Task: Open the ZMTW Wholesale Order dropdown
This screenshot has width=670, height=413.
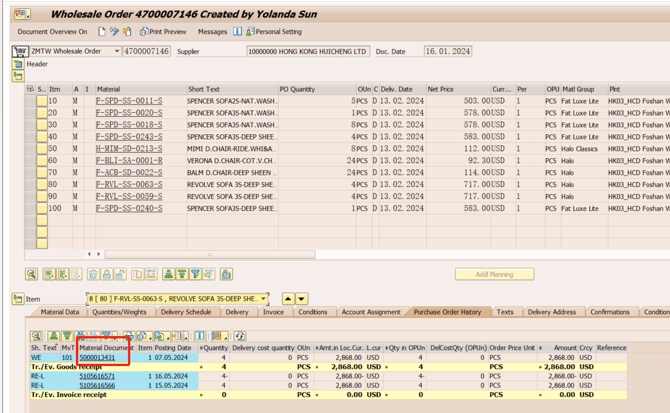Action: click(116, 51)
